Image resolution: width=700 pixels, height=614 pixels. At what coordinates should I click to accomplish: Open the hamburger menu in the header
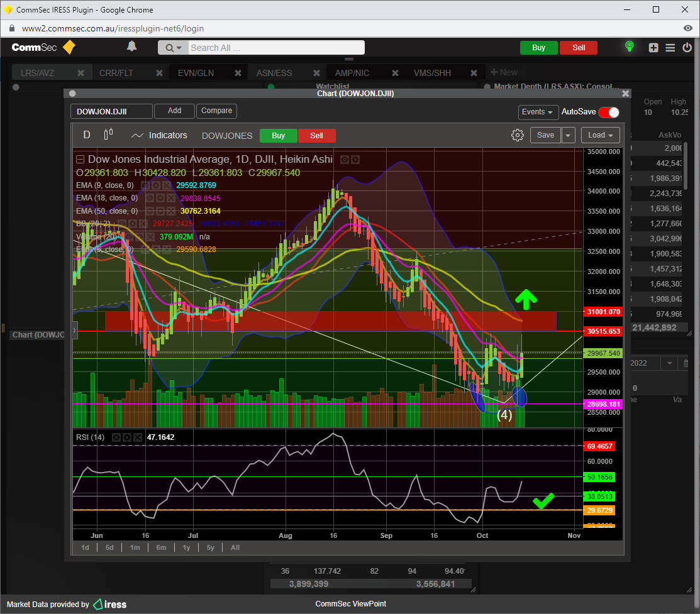tap(670, 48)
